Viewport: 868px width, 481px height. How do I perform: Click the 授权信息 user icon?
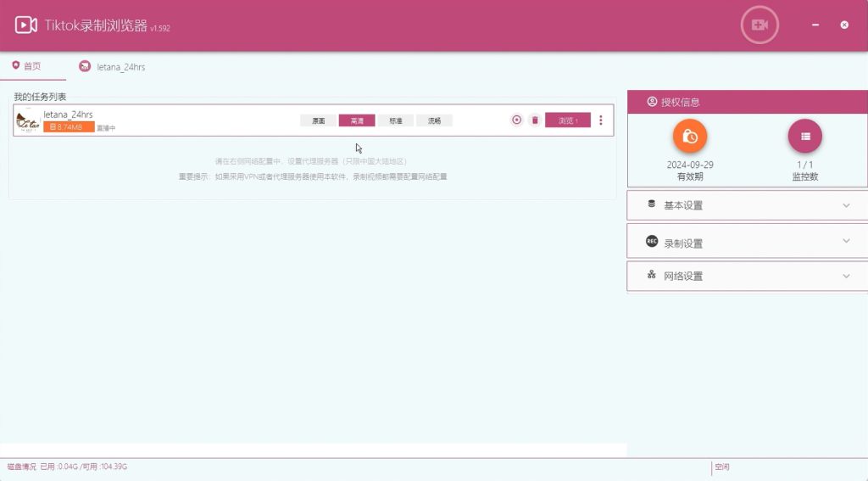(x=652, y=102)
